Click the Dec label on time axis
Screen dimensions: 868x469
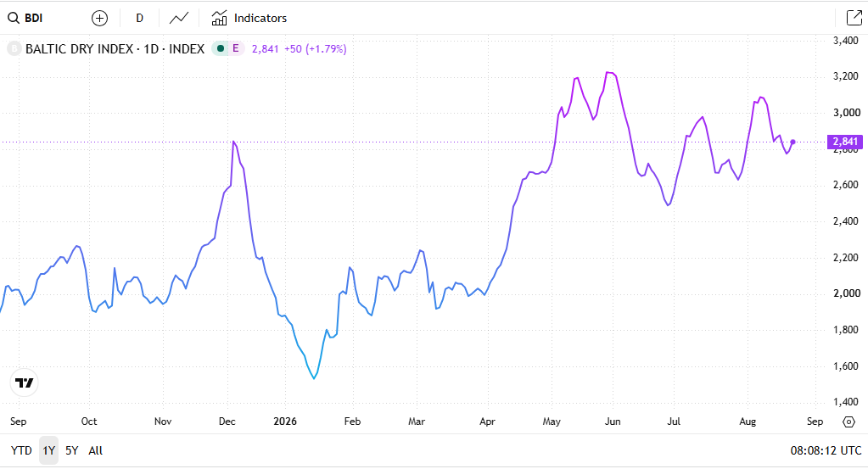[x=227, y=422]
